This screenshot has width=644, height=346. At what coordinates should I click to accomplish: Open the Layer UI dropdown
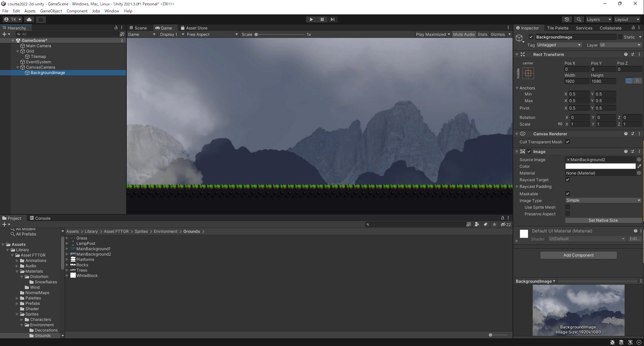(x=620, y=45)
